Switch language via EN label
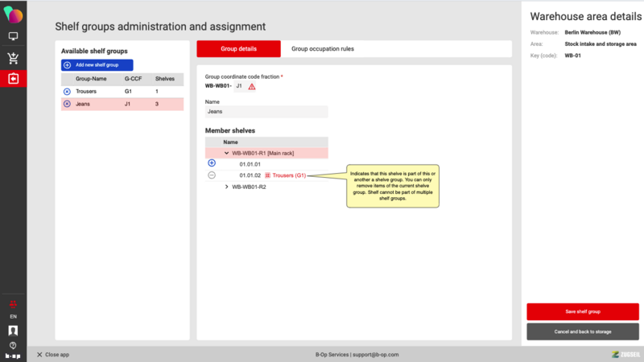The height and width of the screenshot is (362, 644). [x=13, y=316]
